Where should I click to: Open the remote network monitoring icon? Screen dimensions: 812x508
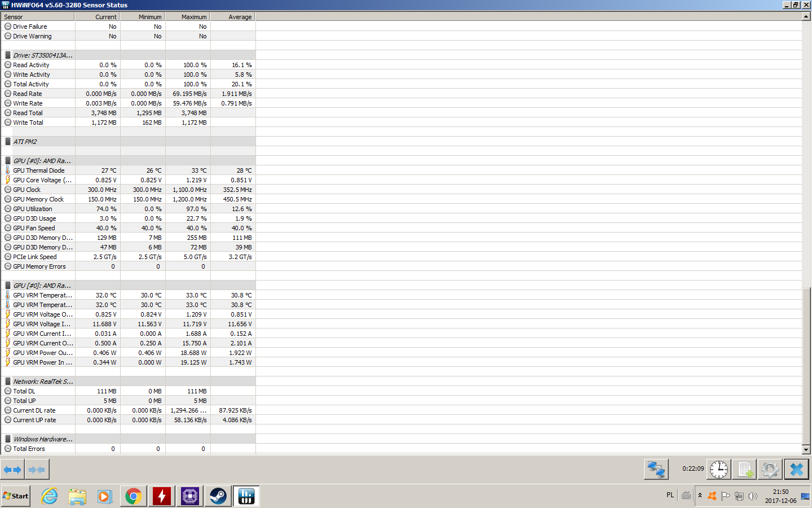point(656,469)
